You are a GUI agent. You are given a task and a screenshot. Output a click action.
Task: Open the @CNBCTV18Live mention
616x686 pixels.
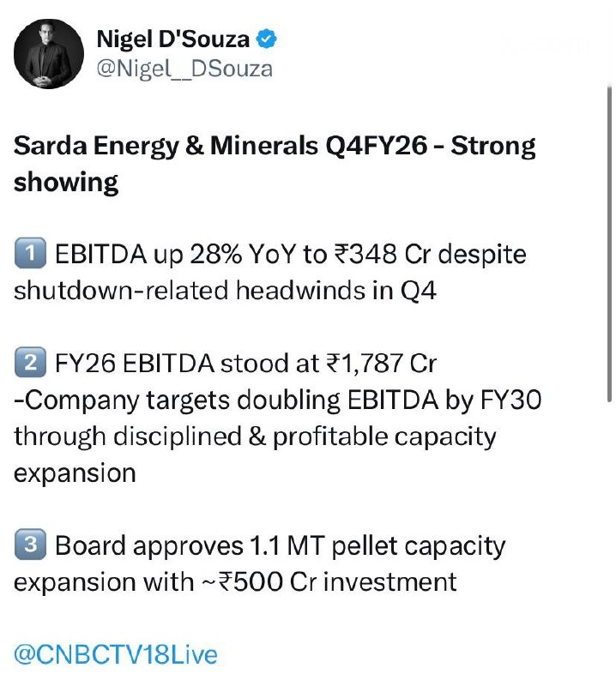tap(116, 654)
